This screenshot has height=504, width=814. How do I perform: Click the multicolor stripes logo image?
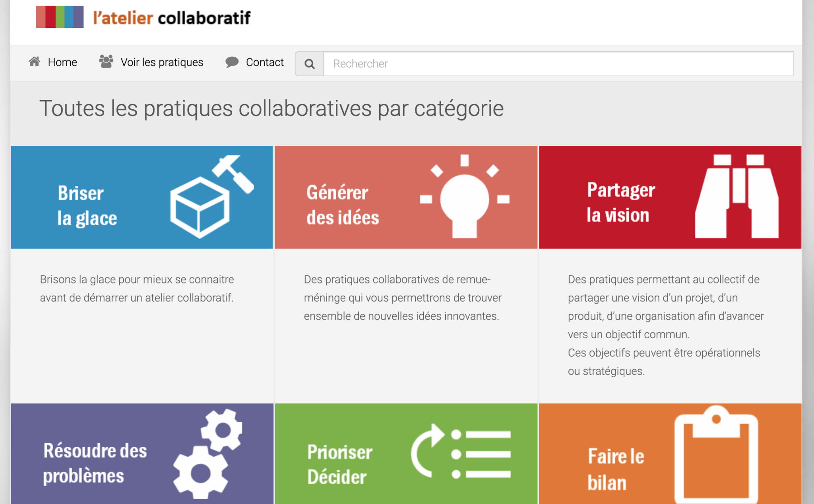pos(60,17)
